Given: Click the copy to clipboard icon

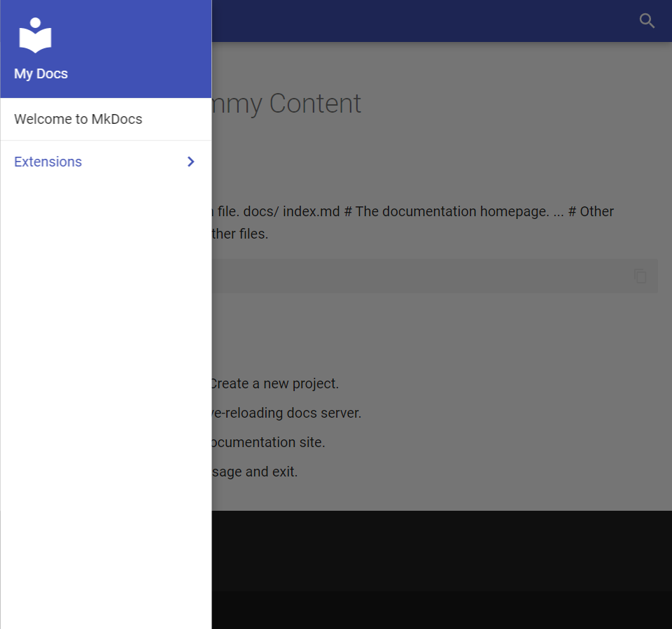Looking at the screenshot, I should click(640, 276).
